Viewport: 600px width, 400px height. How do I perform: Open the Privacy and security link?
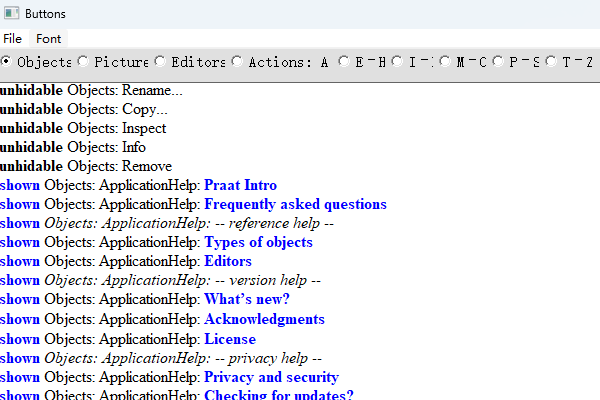272,377
